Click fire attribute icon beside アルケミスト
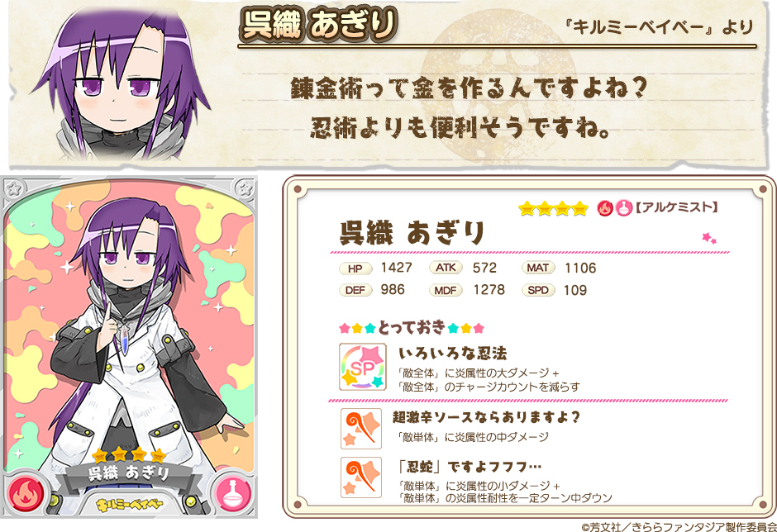777x532 pixels. pyautogui.click(x=604, y=208)
